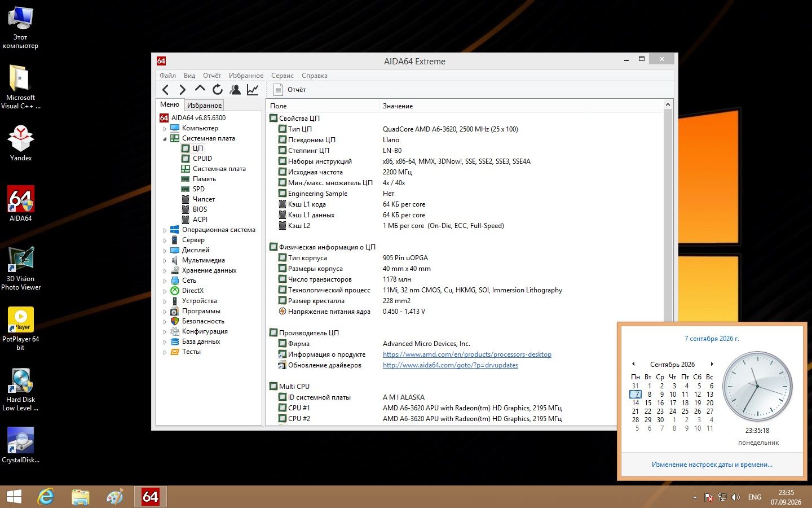812x508 pixels.
Task: Open the 3D Vision Photo Viewer icon
Action: pos(21,268)
